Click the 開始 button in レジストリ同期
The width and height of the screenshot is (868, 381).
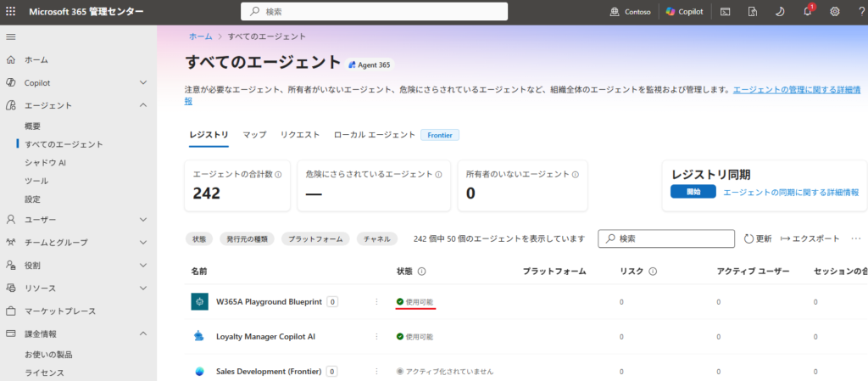point(693,192)
